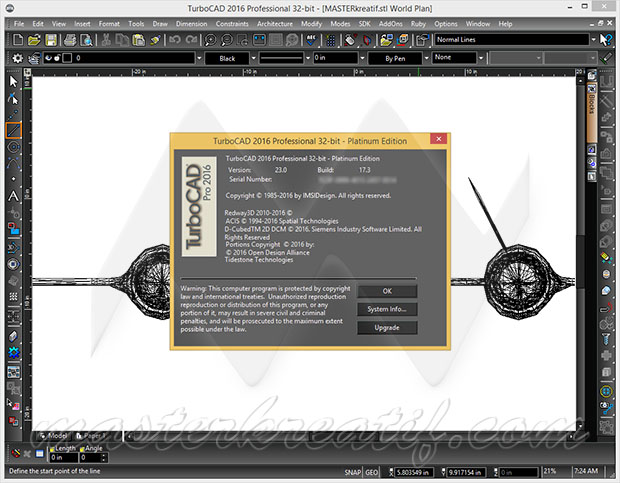Select the Circle tool in the left toolbar
This screenshot has width=620, height=483.
(x=13, y=147)
